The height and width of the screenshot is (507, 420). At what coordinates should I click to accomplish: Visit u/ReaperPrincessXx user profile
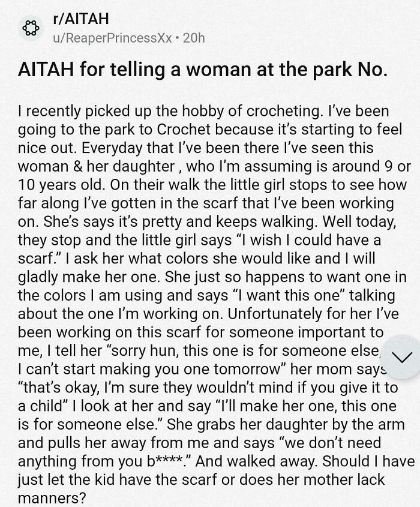point(112,38)
